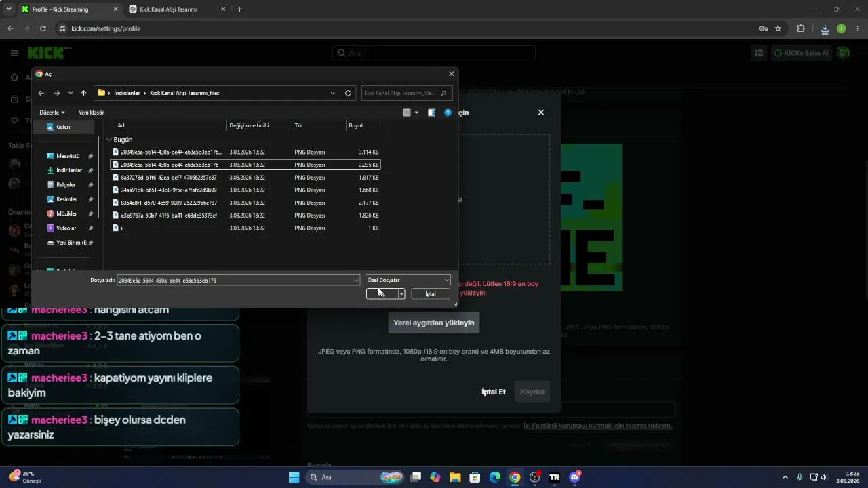This screenshot has width=868, height=488.
Task: Open Microsoft Edge from taskbar
Action: [495, 477]
